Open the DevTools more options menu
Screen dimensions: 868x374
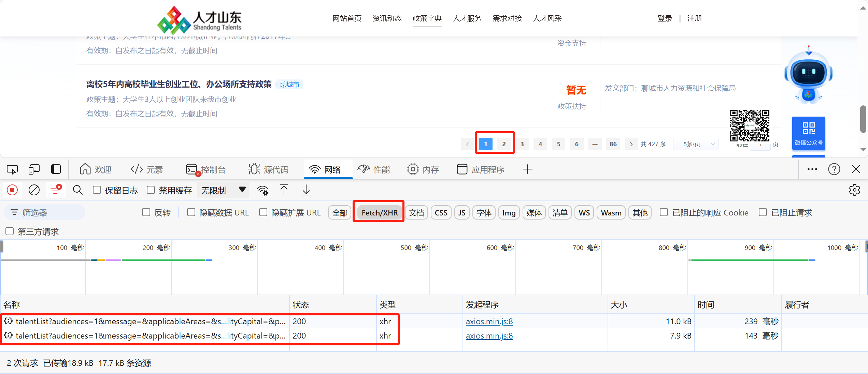812,169
